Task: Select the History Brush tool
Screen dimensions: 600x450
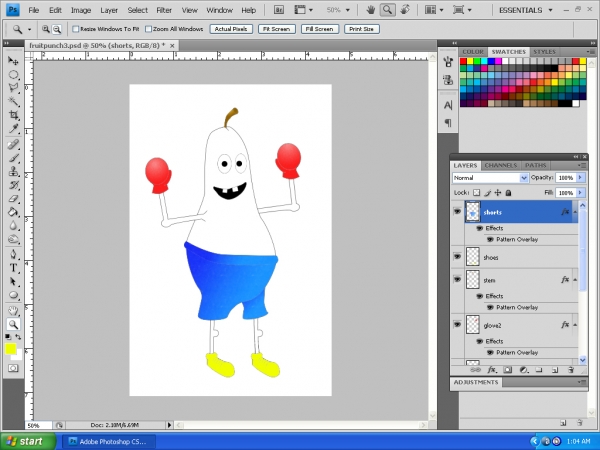Action: (x=13, y=185)
